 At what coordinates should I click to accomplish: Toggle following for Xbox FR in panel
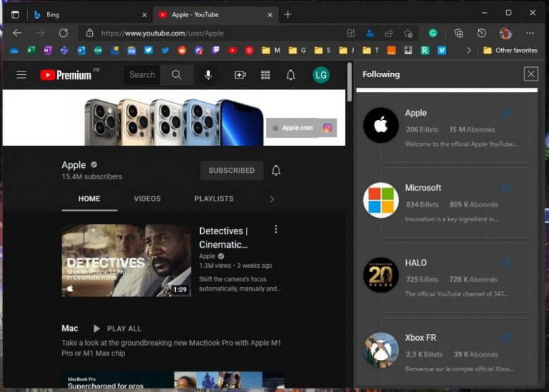tap(506, 338)
